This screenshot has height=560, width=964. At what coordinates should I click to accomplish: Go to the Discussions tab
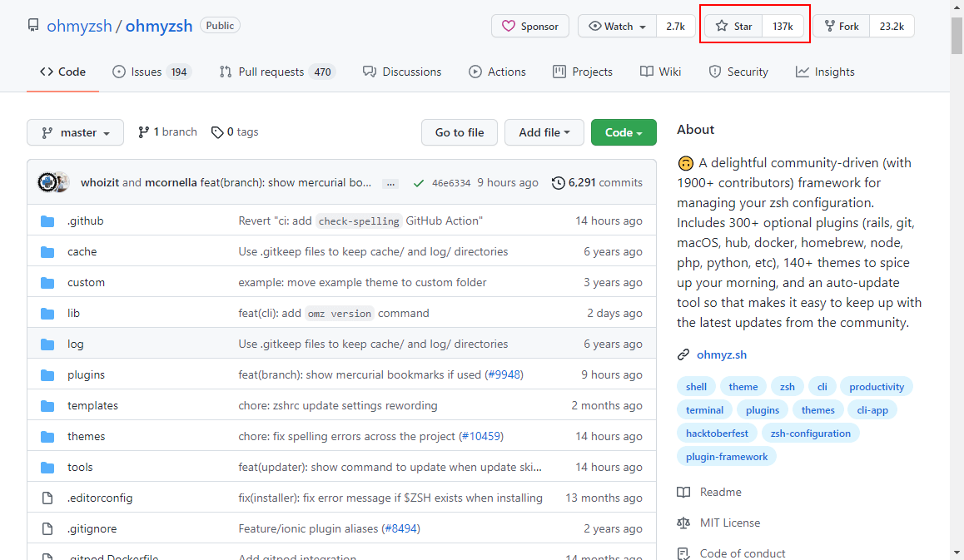pos(402,72)
